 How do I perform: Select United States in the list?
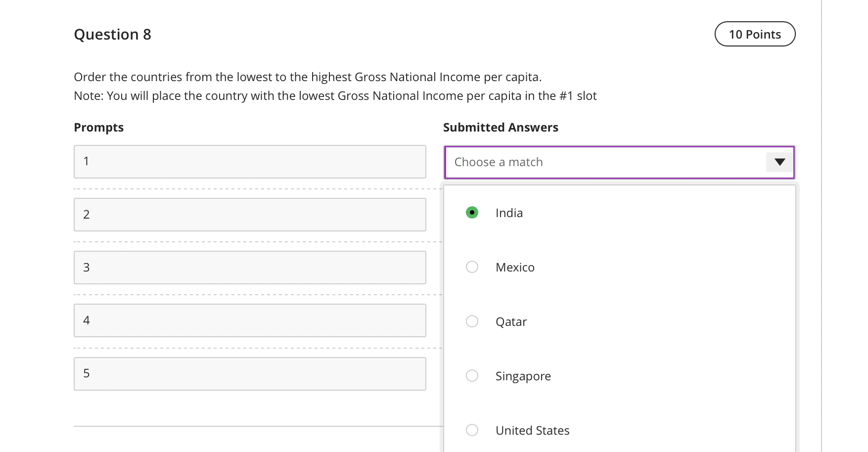click(472, 430)
